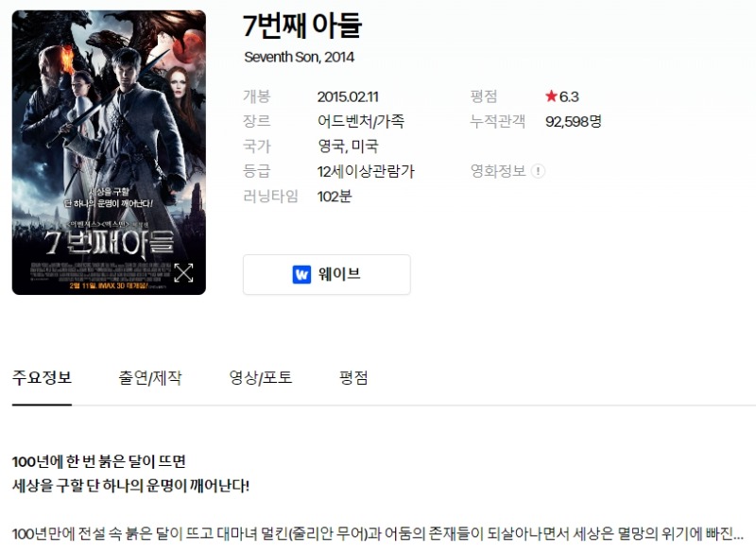
Task: Click the blue Wavve logo icon
Action: [x=301, y=274]
